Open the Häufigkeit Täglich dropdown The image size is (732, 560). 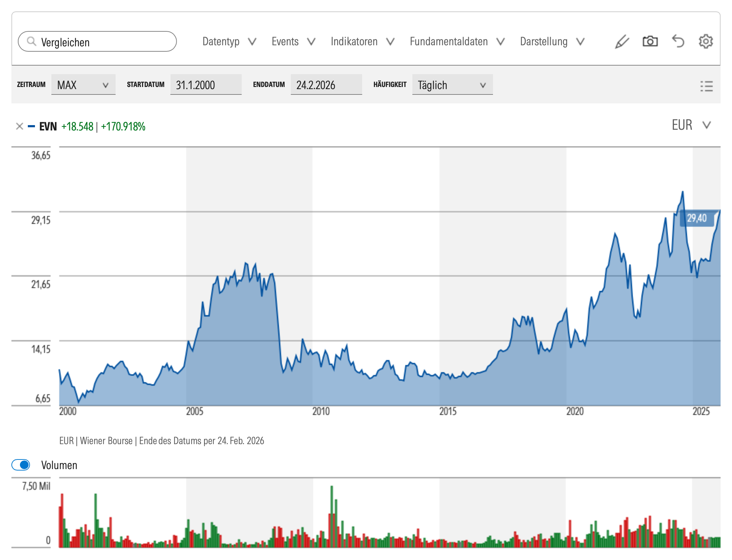(452, 85)
